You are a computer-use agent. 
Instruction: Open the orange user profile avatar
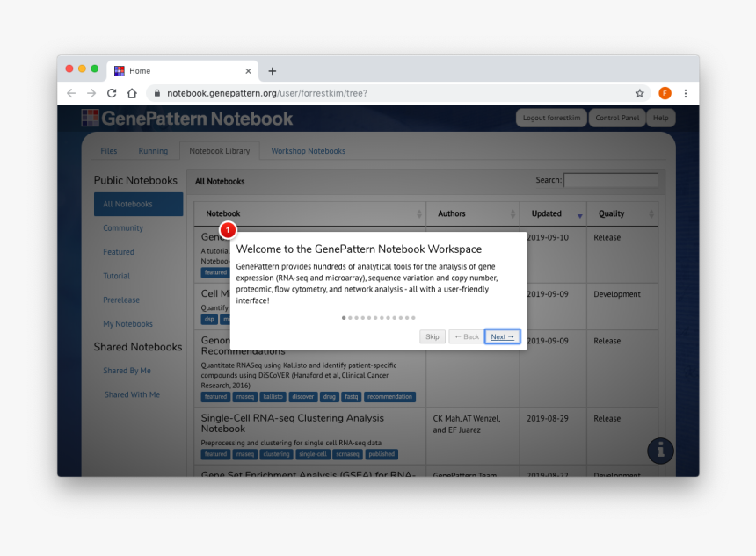[665, 93]
